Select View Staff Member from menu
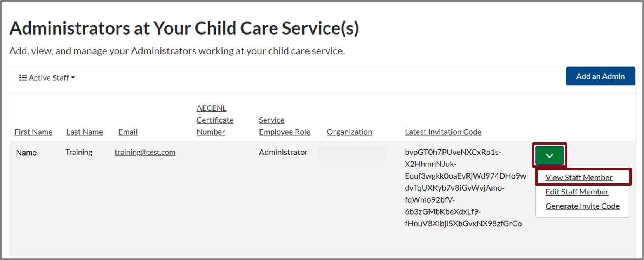This screenshot has width=644, height=260. [x=579, y=177]
